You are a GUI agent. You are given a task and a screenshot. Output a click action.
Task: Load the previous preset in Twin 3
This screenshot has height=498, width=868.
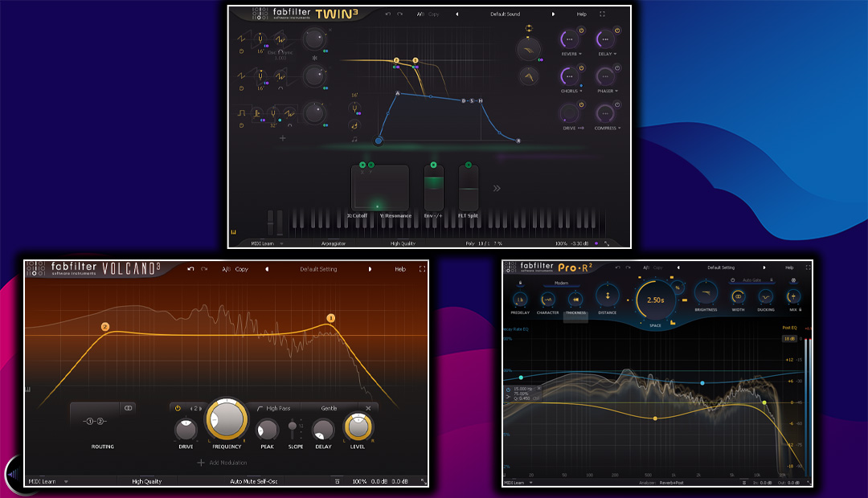(x=457, y=14)
